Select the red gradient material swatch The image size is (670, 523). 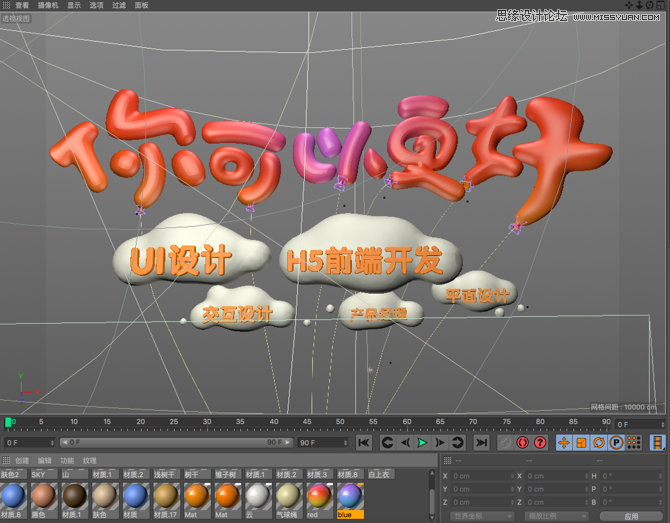coord(319,496)
